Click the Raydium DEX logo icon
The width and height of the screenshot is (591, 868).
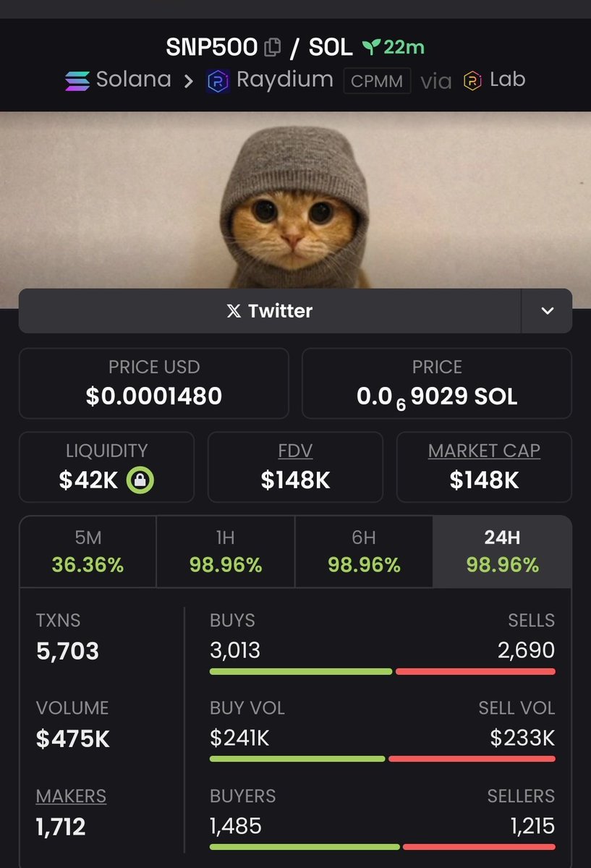point(218,80)
